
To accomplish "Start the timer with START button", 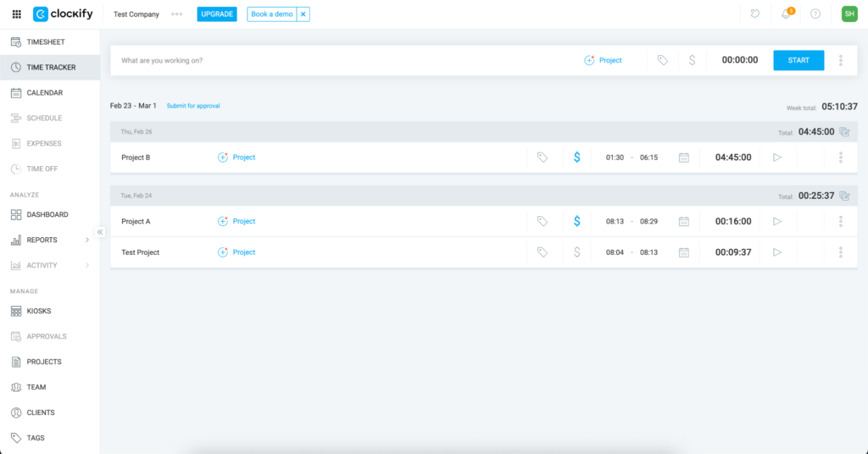I will pos(798,60).
